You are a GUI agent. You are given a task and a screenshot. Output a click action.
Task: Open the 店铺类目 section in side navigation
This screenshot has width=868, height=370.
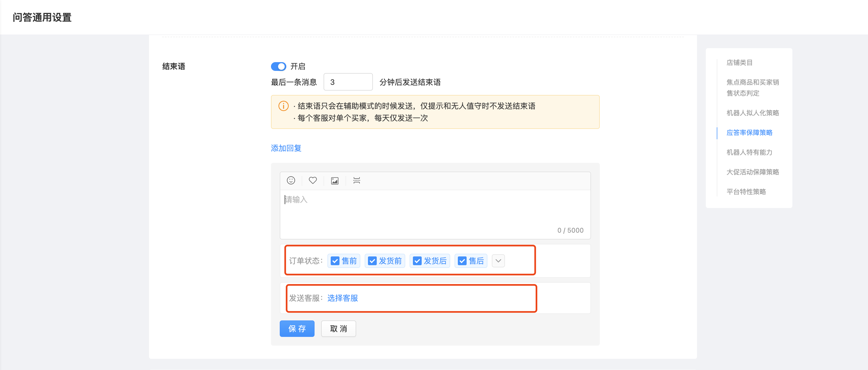coord(739,63)
